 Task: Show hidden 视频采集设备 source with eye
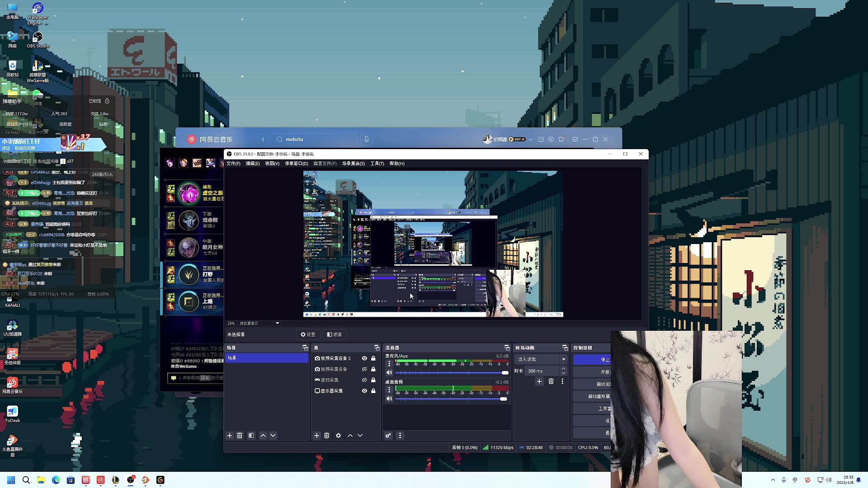(364, 369)
